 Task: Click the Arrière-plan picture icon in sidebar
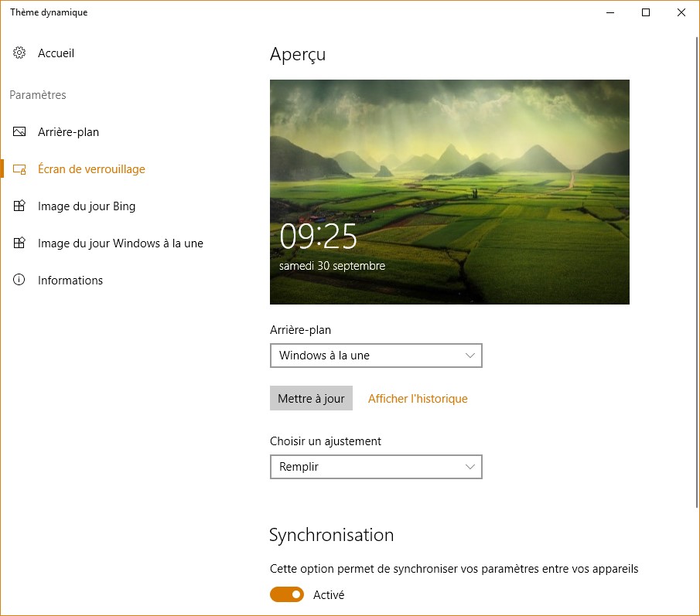pyautogui.click(x=19, y=132)
